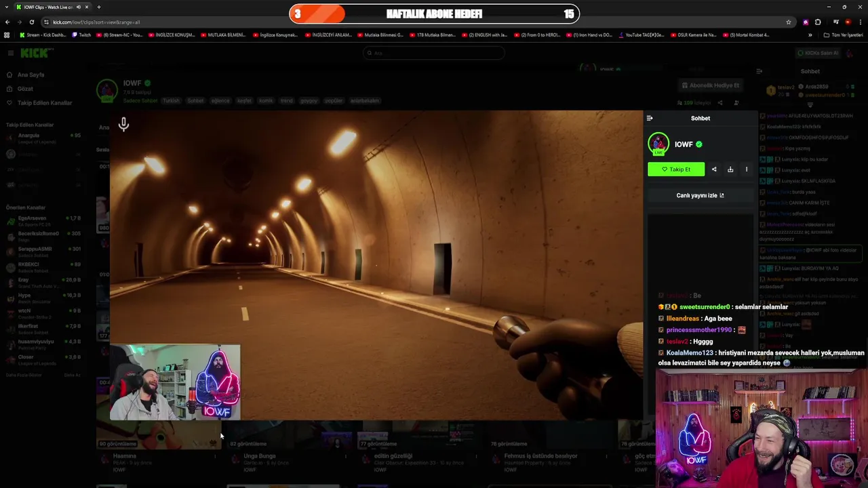Open Chrome three-dot menu
The width and height of the screenshot is (868, 488).
point(860,22)
